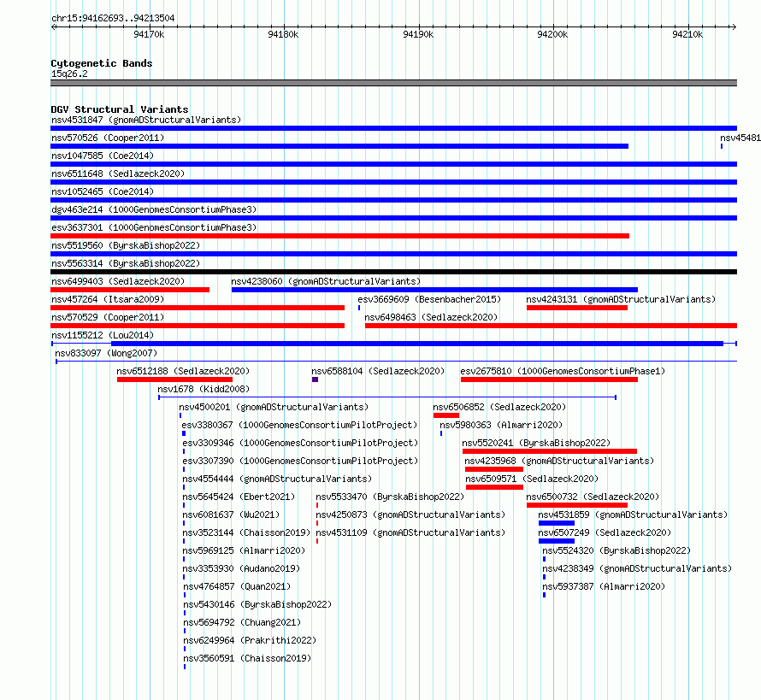
Task: Click the red bar of nsv6499403
Action: coord(130,290)
